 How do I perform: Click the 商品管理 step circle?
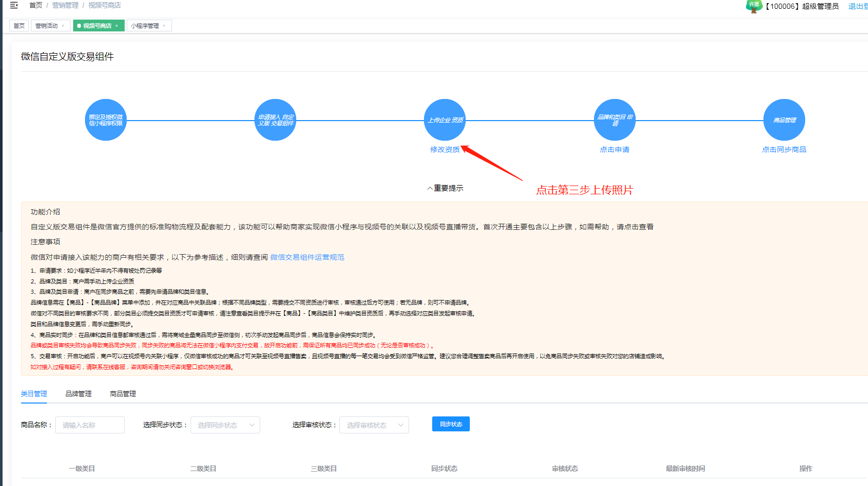784,120
